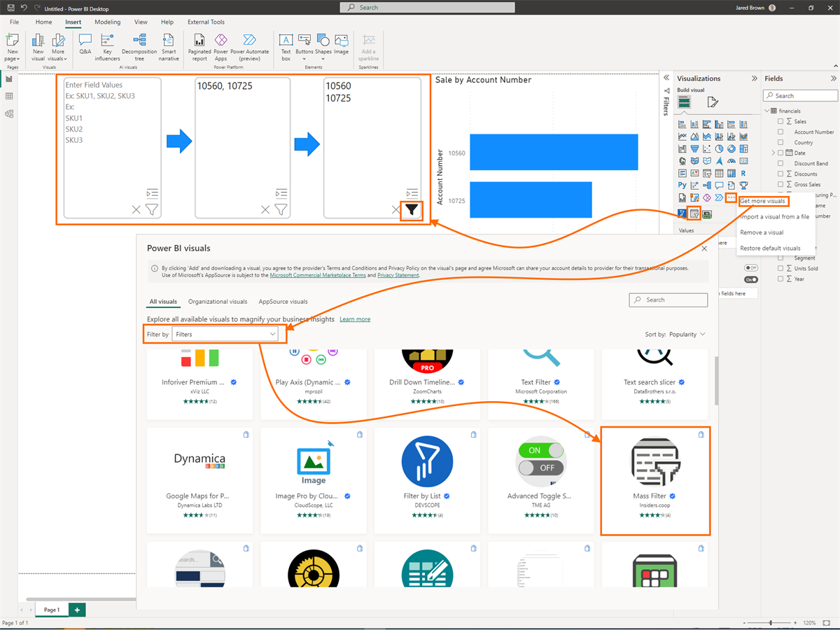This screenshot has width=840, height=630.
Task: Click the Learn more link
Action: pos(355,319)
